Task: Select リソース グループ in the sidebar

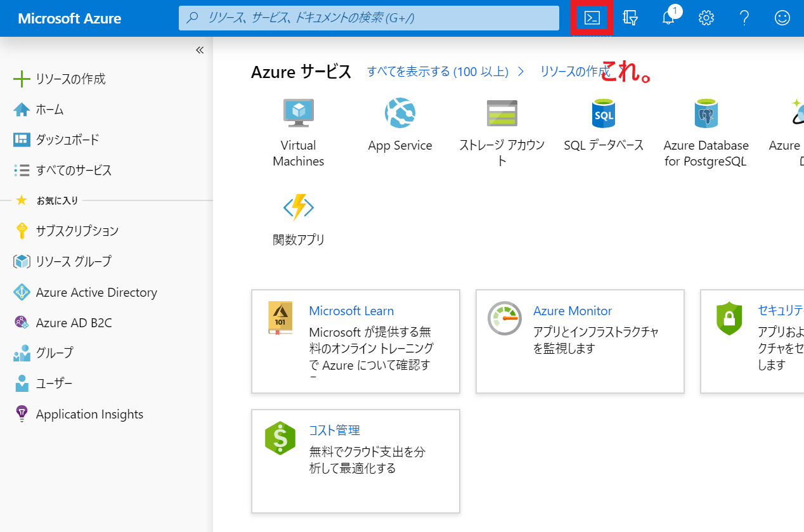Action: click(x=74, y=261)
